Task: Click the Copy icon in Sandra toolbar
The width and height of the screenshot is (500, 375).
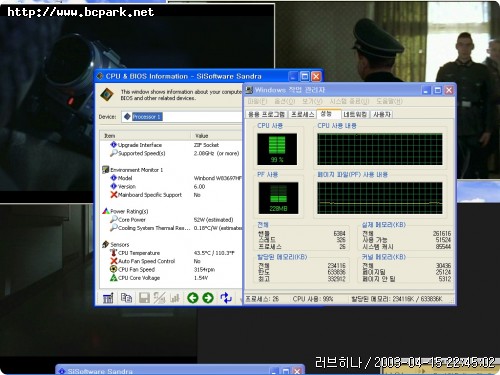Action: point(126,298)
